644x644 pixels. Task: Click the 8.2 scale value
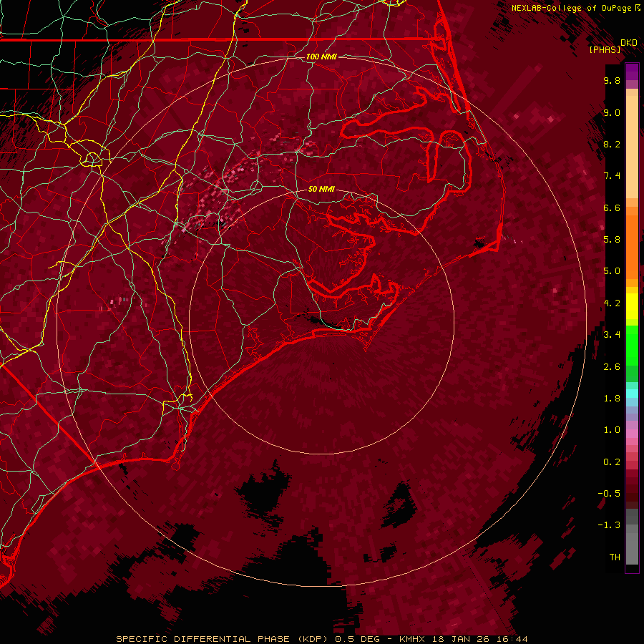tap(612, 144)
